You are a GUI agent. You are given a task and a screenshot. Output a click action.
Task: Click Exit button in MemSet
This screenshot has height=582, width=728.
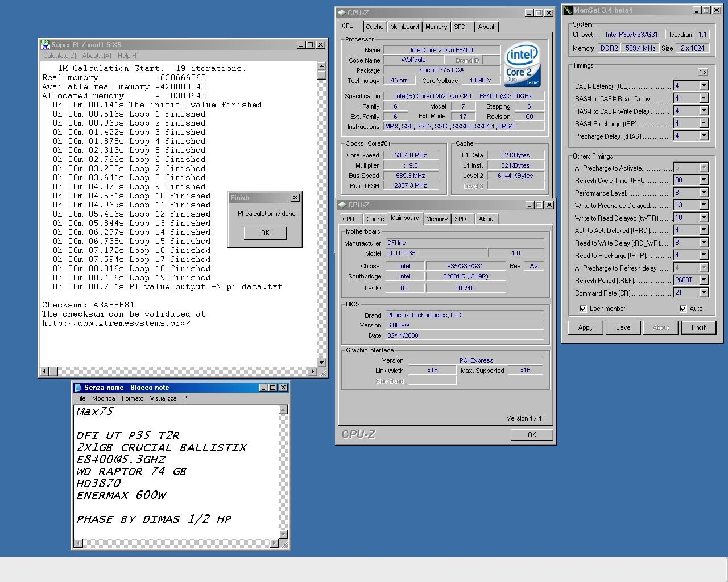698,327
